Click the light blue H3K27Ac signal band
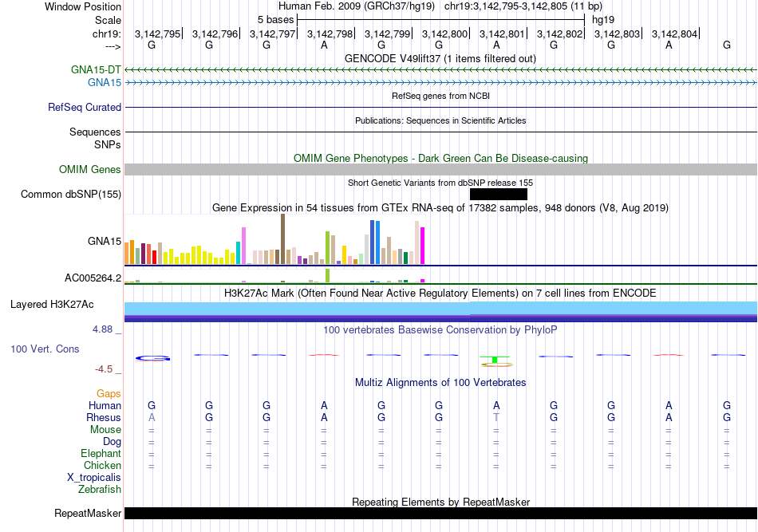Viewport: 758px width, 532px height. point(441,308)
